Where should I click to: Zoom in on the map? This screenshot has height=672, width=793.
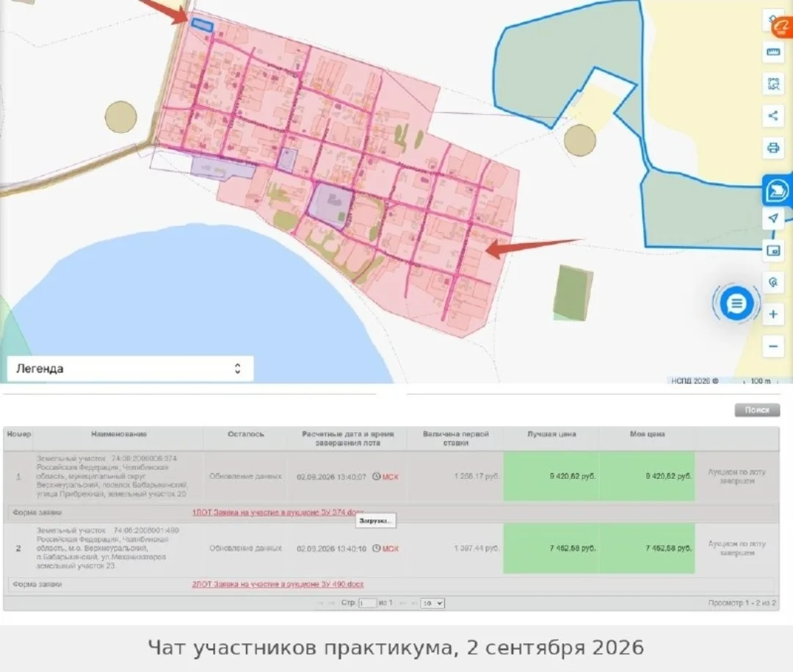tap(772, 314)
